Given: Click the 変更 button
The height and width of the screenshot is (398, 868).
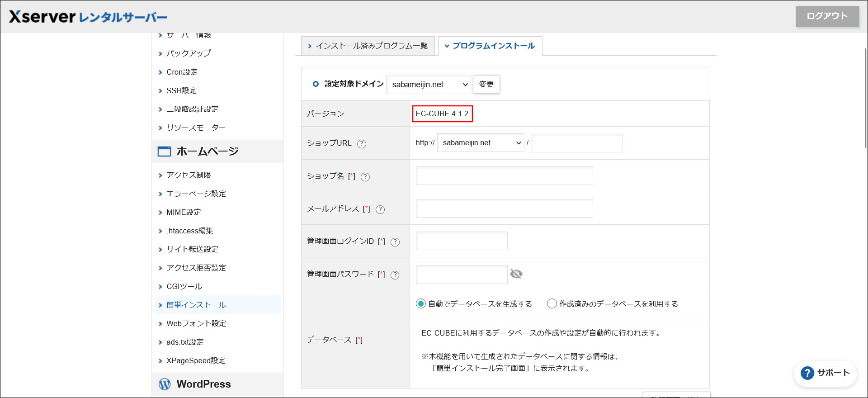Looking at the screenshot, I should [486, 84].
